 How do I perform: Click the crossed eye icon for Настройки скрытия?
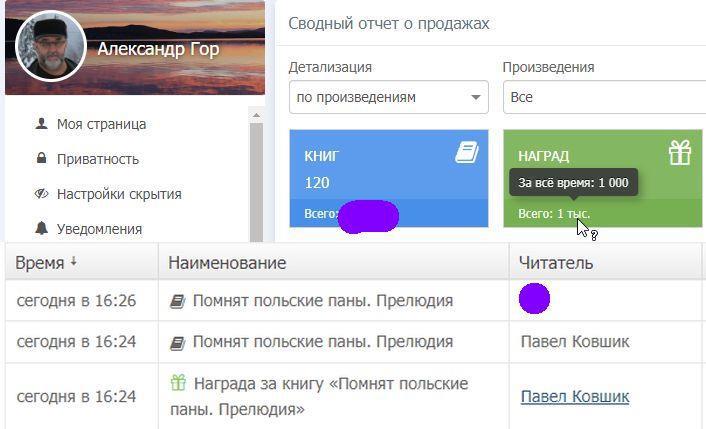(x=41, y=194)
